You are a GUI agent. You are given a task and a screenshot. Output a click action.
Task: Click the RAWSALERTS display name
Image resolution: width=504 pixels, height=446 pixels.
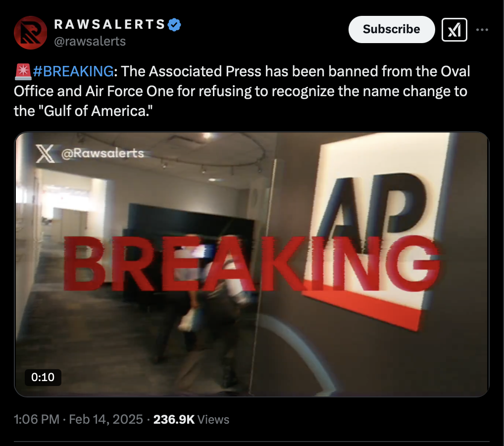(x=109, y=24)
